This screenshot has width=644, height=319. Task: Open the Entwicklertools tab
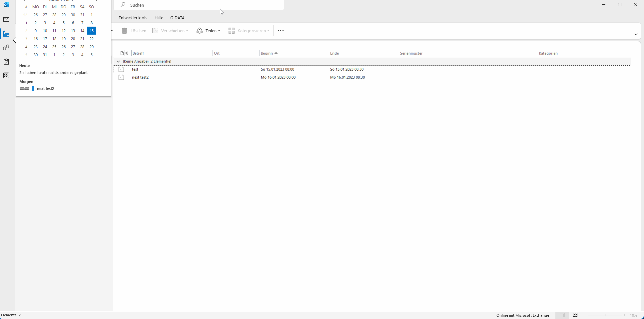(133, 18)
